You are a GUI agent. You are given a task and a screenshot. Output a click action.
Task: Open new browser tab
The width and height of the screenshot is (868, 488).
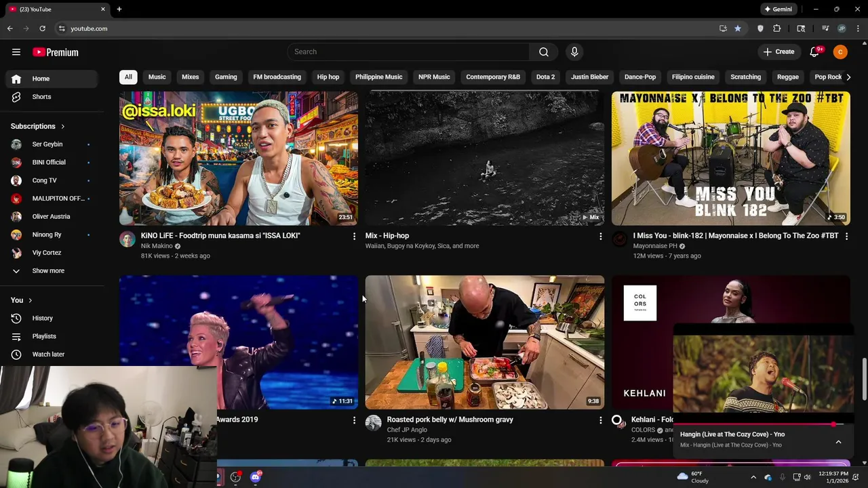119,9
